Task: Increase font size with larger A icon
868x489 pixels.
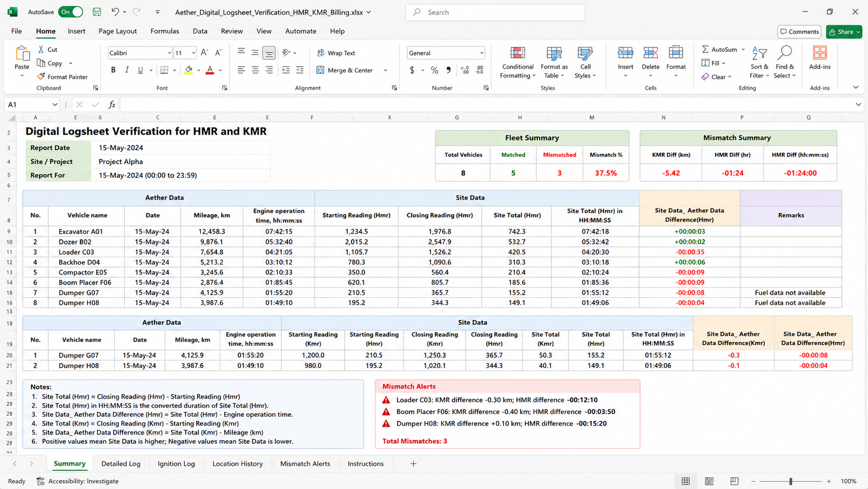Action: tap(205, 52)
